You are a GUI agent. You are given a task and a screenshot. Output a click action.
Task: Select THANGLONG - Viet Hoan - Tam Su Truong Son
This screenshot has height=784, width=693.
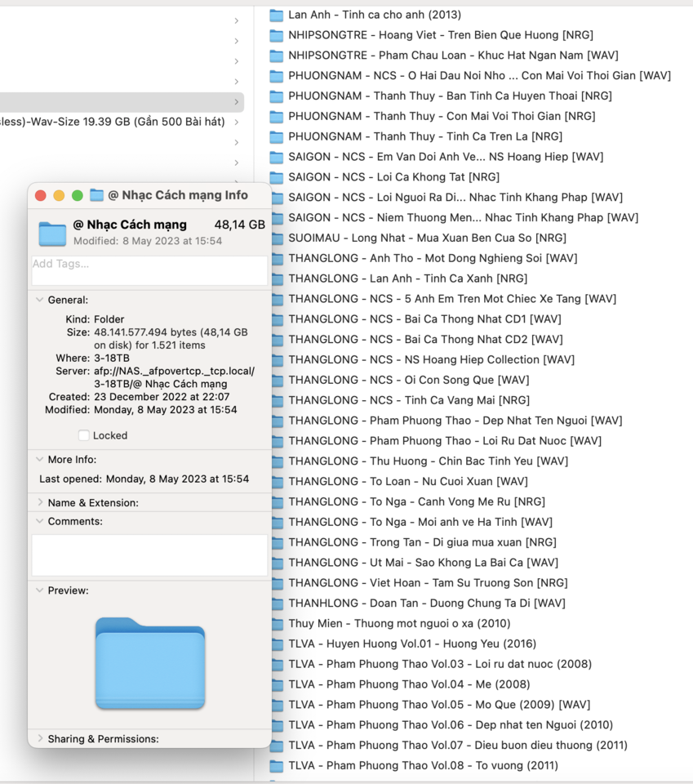pyautogui.click(x=429, y=583)
